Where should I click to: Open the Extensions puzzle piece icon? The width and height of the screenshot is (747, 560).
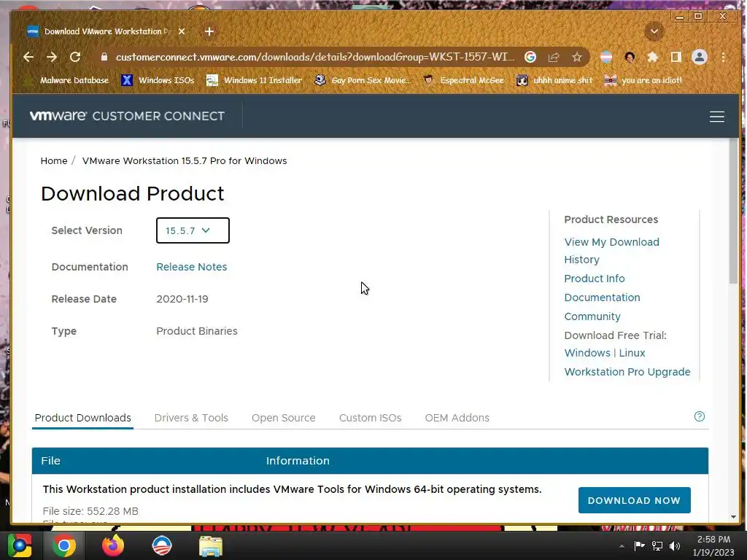(652, 57)
